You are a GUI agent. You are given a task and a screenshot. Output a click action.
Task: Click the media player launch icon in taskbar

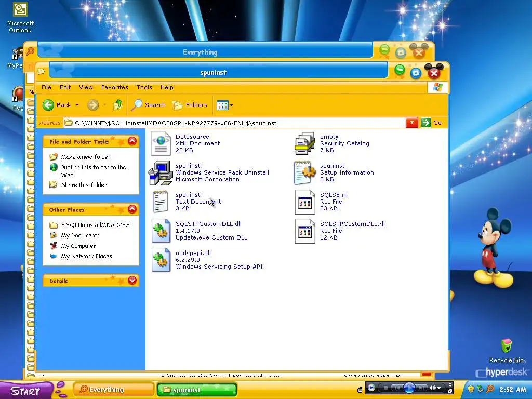(371, 388)
